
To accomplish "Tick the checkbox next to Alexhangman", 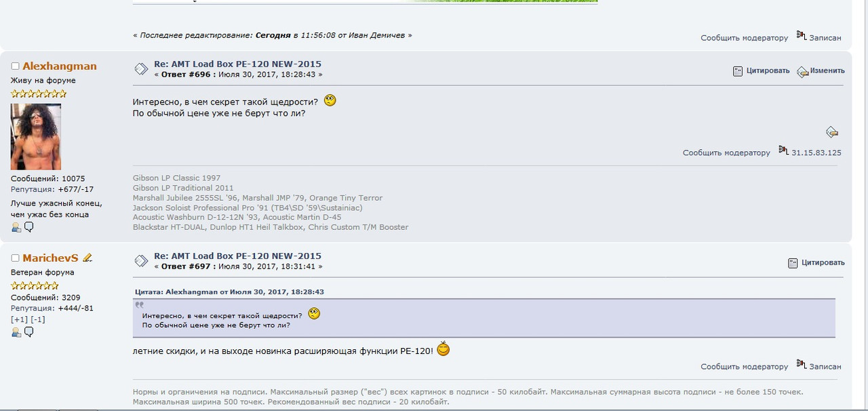I will [x=15, y=66].
